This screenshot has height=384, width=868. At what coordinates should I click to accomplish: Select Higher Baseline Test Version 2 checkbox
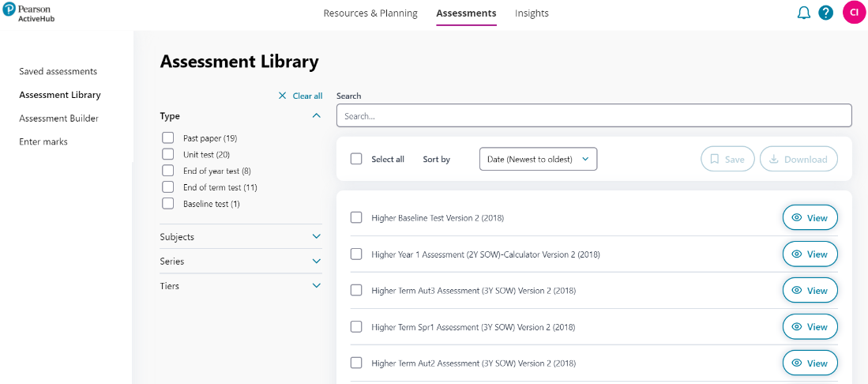356,218
